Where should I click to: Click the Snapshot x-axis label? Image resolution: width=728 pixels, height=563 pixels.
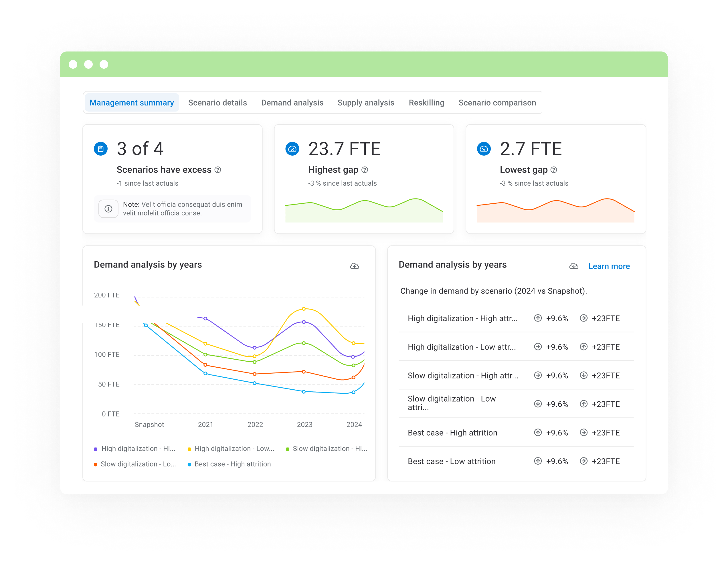pyautogui.click(x=149, y=425)
